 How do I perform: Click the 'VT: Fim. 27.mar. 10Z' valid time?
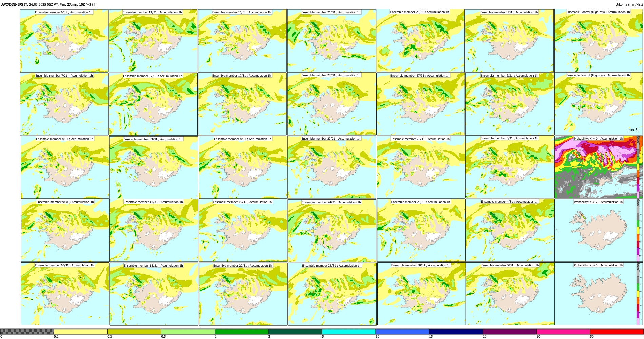(69, 4)
